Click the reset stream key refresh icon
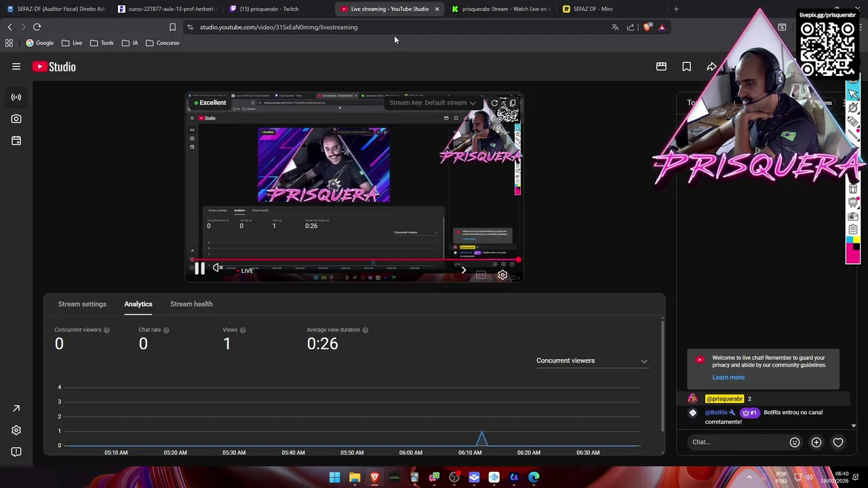Viewport: 868px width, 488px height. point(494,103)
